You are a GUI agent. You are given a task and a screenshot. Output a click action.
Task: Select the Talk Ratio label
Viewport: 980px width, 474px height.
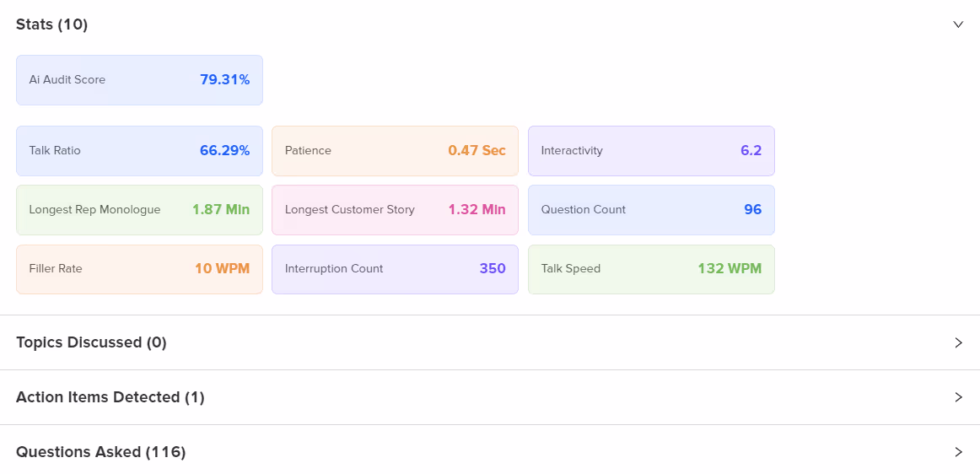pos(54,151)
